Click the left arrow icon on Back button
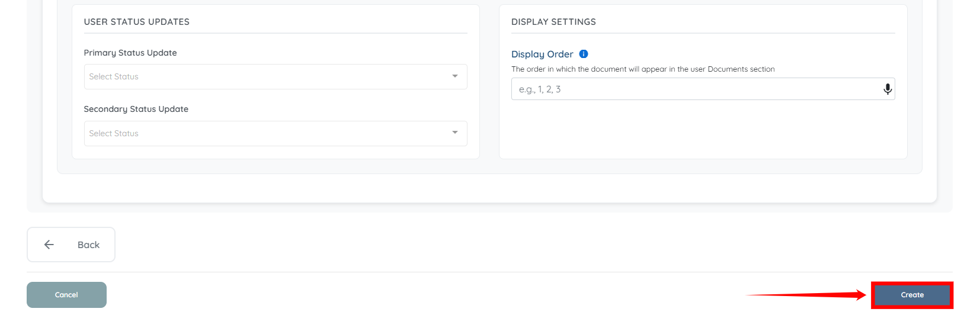 (49, 245)
